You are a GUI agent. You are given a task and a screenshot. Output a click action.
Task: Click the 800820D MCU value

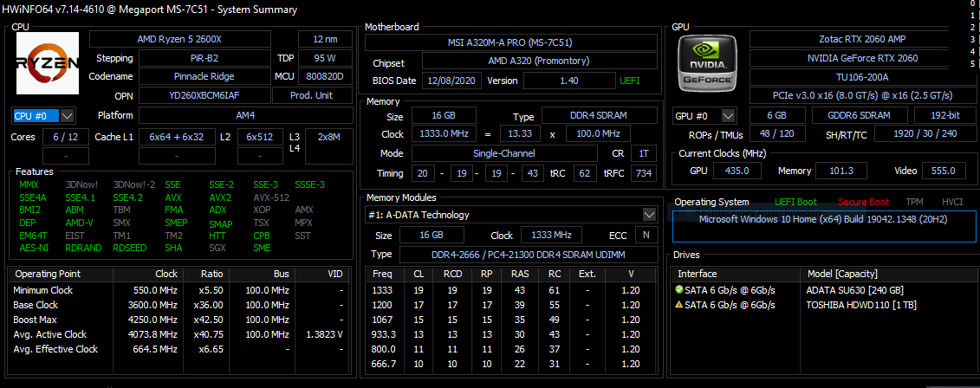(x=325, y=77)
